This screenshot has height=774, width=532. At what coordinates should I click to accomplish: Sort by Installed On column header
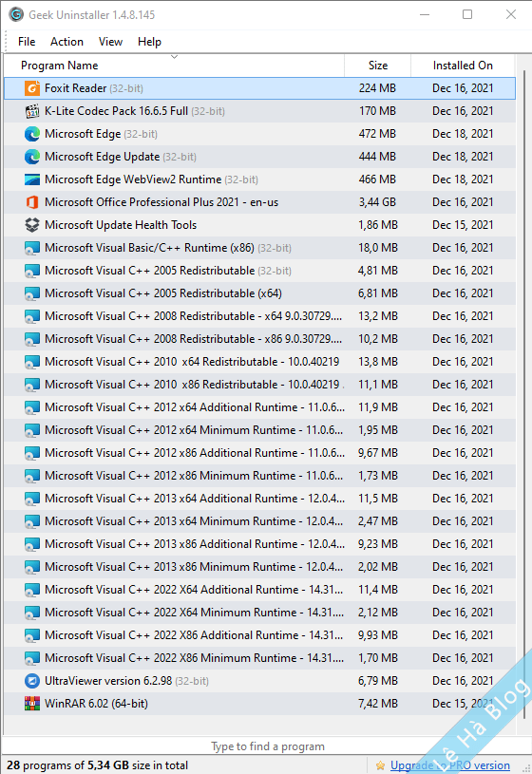click(463, 66)
